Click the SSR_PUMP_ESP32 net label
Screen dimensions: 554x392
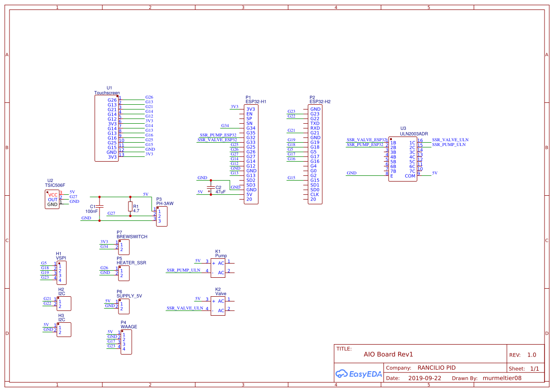pos(218,135)
